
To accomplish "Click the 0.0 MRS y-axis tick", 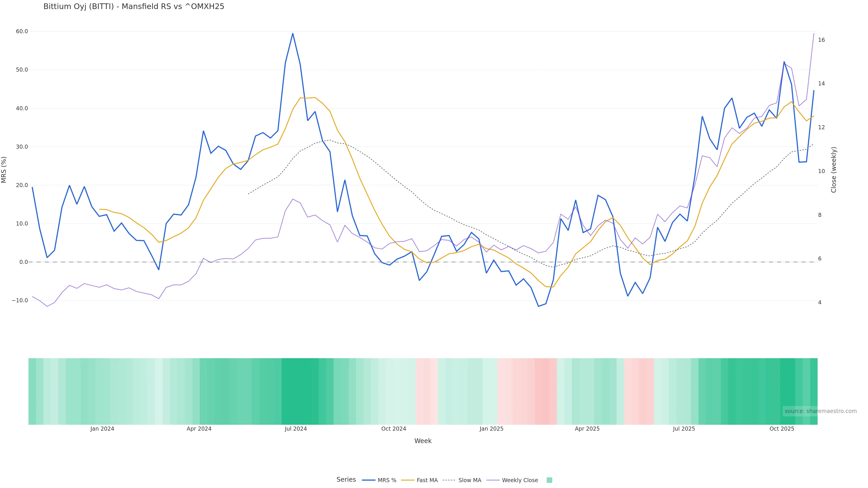I will pos(24,262).
